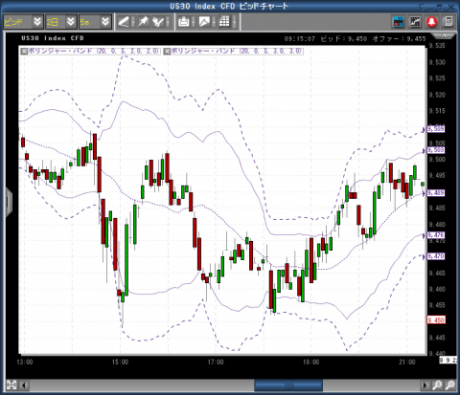This screenshot has height=395, width=460.
Task: Open the indicator tools icon
Action: 158,22
